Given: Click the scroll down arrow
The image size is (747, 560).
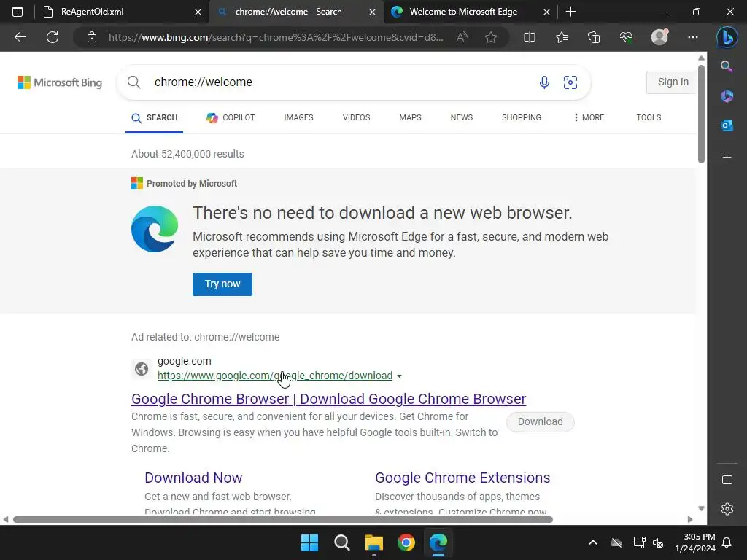Looking at the screenshot, I should (x=701, y=508).
